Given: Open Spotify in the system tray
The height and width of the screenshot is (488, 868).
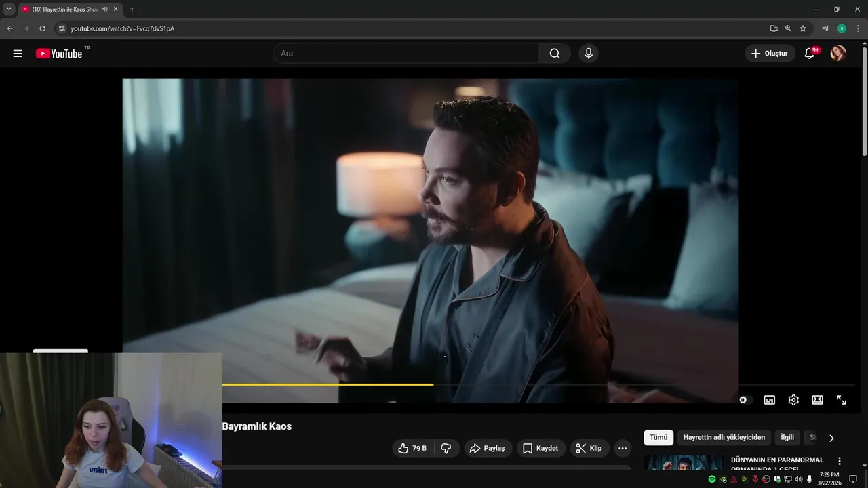Looking at the screenshot, I should point(712,479).
